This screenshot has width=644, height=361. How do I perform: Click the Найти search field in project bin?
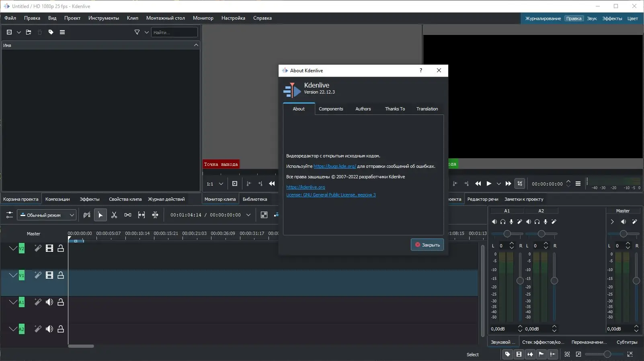(174, 32)
